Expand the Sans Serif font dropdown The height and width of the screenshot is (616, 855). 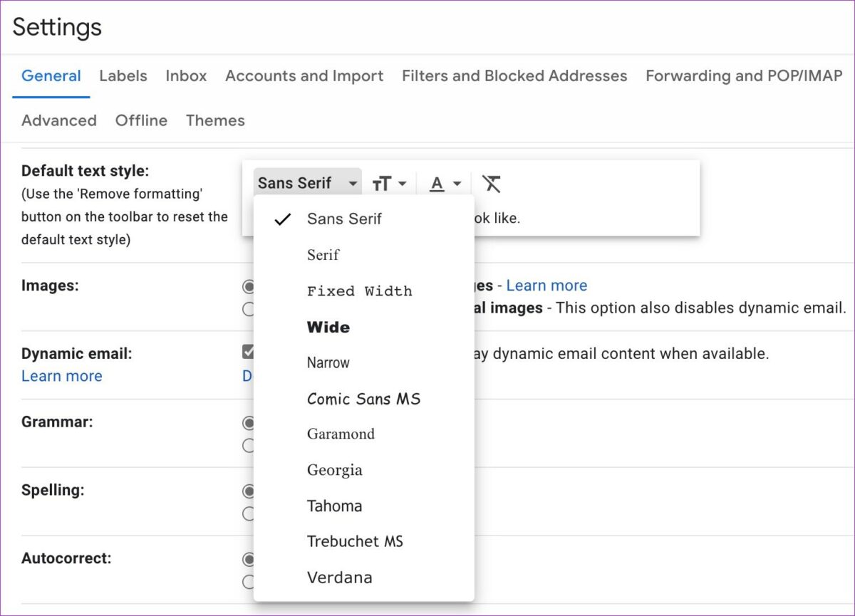point(307,183)
